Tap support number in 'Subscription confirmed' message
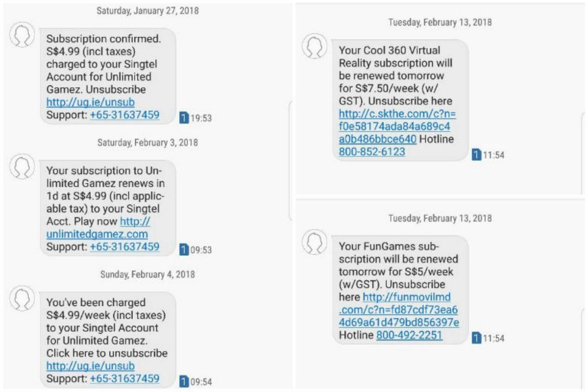The width and height of the screenshot is (588, 392). click(124, 115)
